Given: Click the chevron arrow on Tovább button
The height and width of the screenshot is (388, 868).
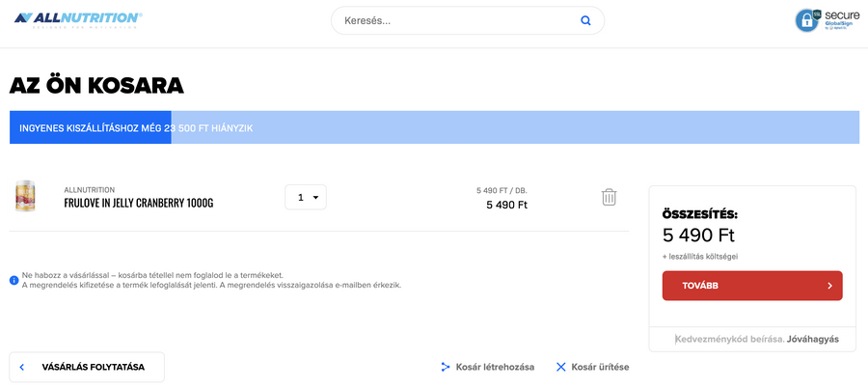Looking at the screenshot, I should pos(829,286).
